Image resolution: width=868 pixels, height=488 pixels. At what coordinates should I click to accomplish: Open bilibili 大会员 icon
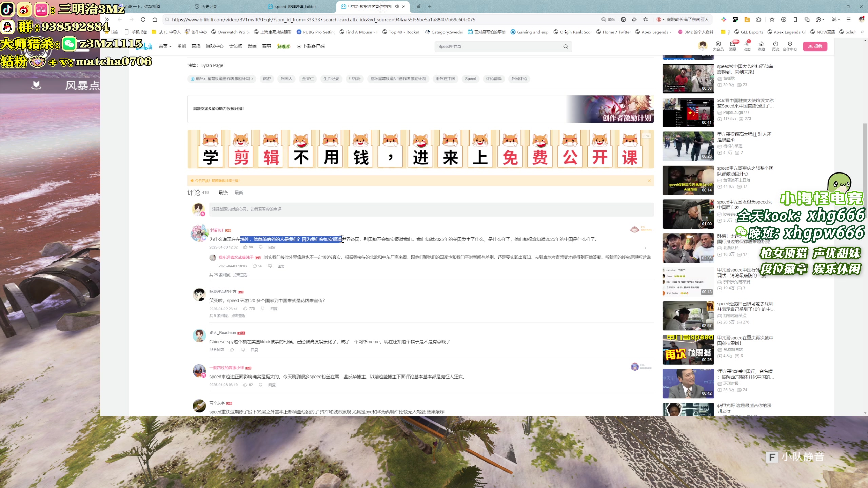tap(718, 46)
